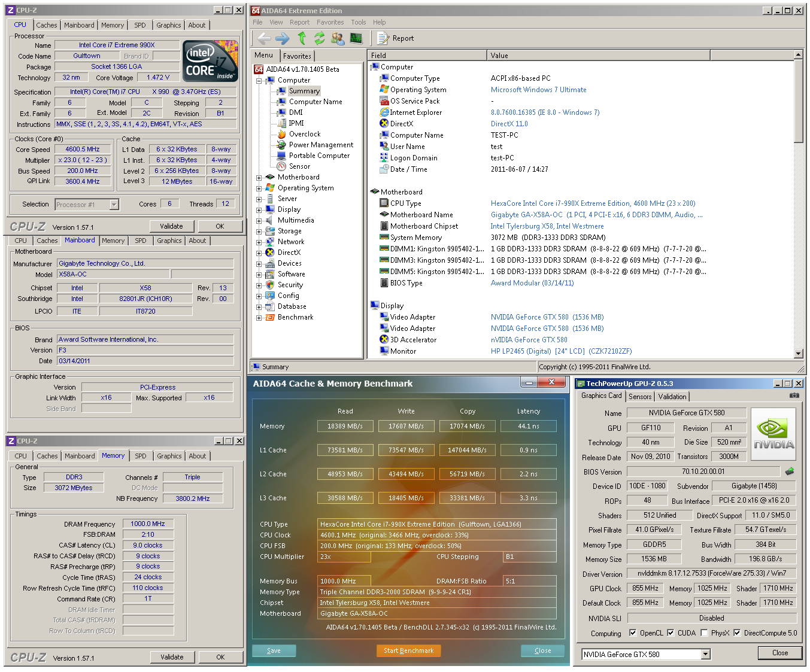Click the Field column header
Image resolution: width=810 pixels, height=672 pixels.
[427, 56]
